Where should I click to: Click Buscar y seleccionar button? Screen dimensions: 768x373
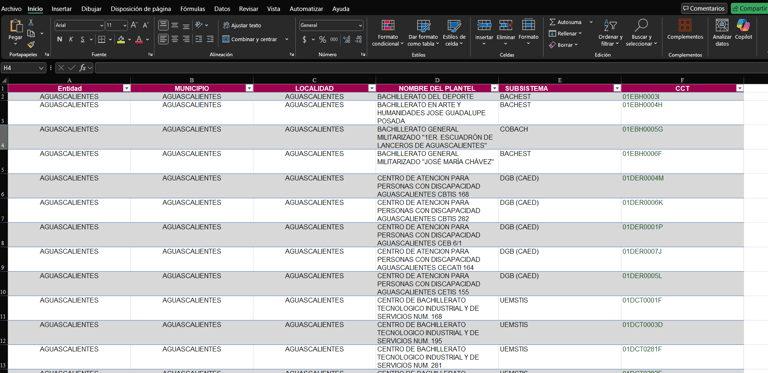[x=641, y=33]
